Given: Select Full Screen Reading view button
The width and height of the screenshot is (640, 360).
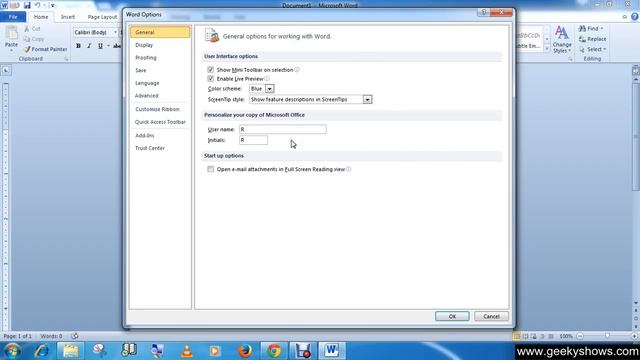Looking at the screenshot, I should (525, 336).
